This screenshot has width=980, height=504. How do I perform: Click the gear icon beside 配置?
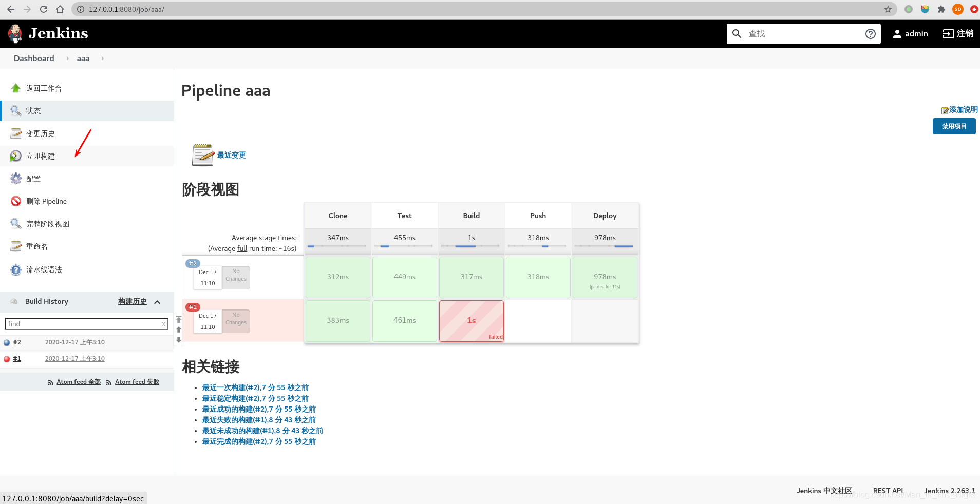tap(16, 179)
